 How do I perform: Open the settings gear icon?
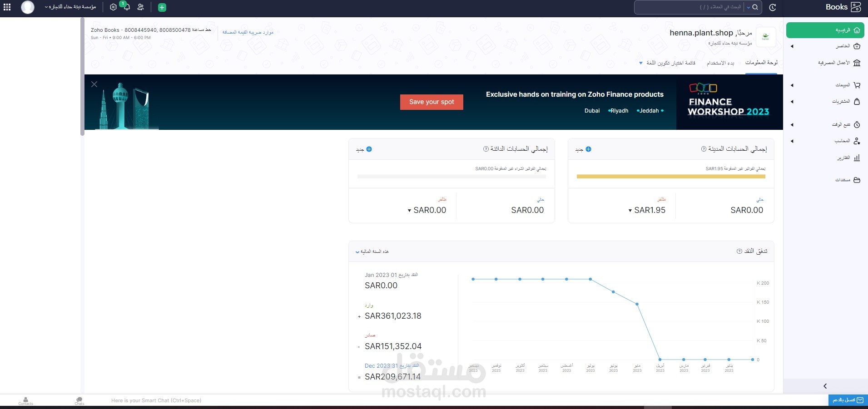[x=113, y=7]
